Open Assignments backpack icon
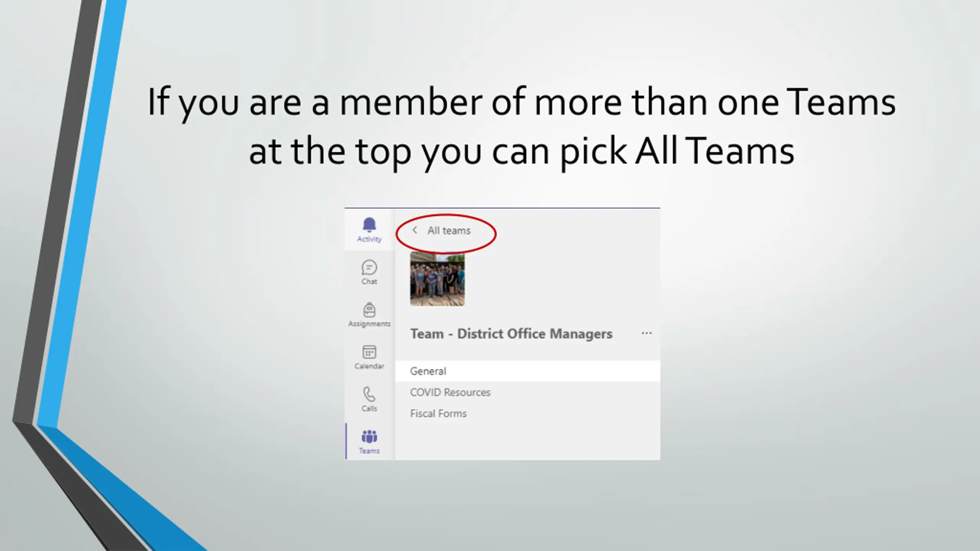This screenshot has width=980, height=551. tap(369, 310)
